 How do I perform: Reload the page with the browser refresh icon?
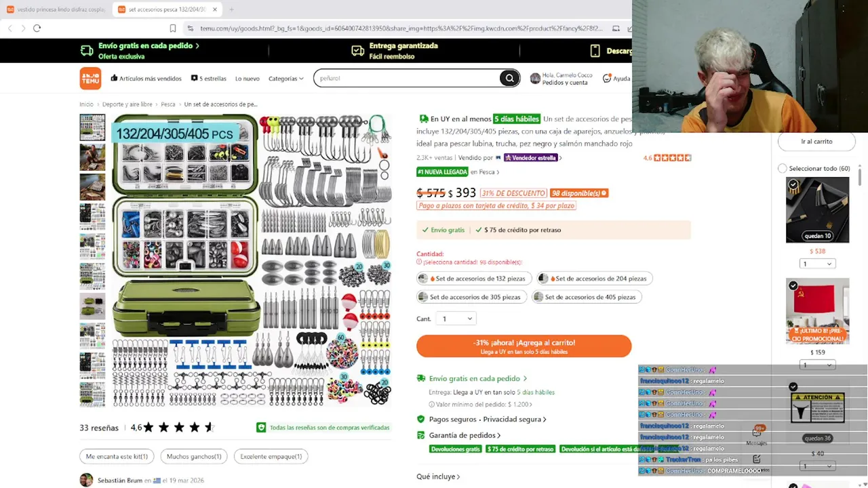[37, 28]
